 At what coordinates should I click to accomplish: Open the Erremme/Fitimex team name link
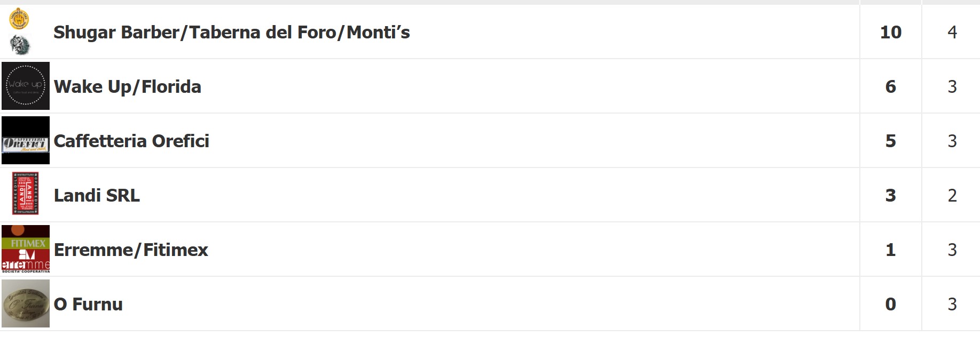131,250
